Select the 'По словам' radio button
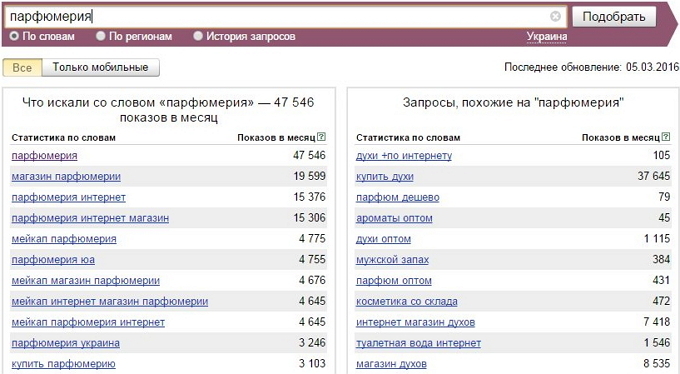The width and height of the screenshot is (680, 374). coord(15,36)
